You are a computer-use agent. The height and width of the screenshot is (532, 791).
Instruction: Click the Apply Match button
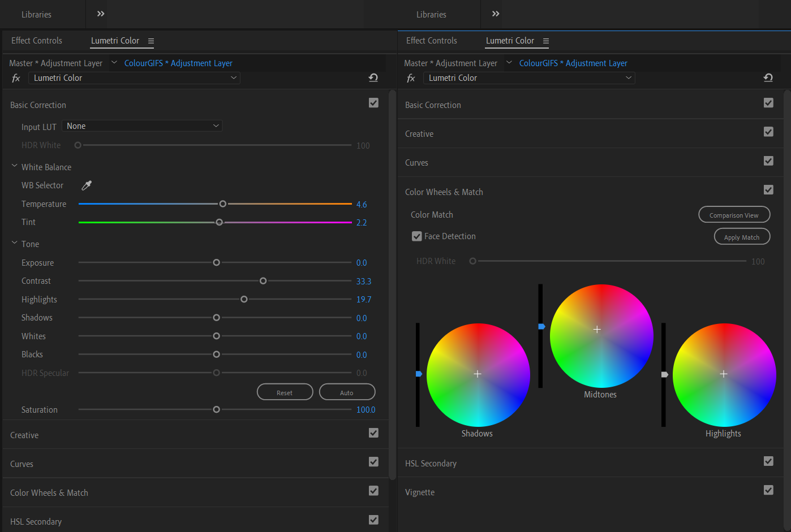click(x=742, y=237)
